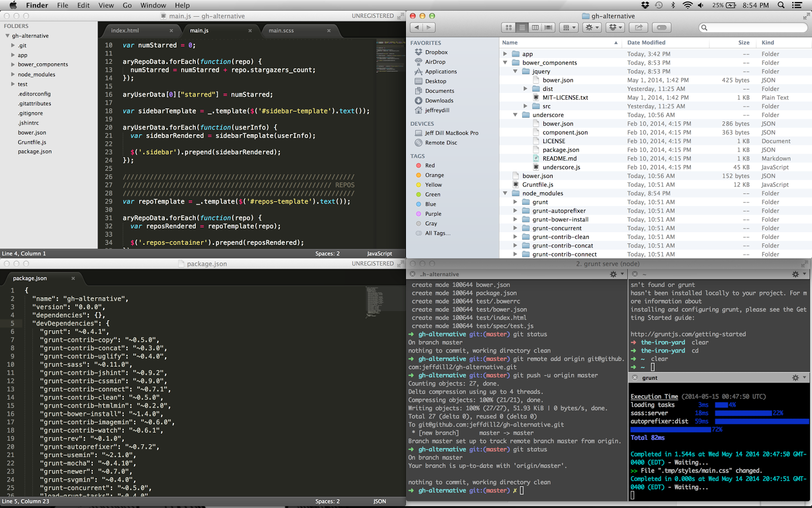812x508 pixels.
Task: Open the Time Machine menu bar icon
Action: [659, 5]
